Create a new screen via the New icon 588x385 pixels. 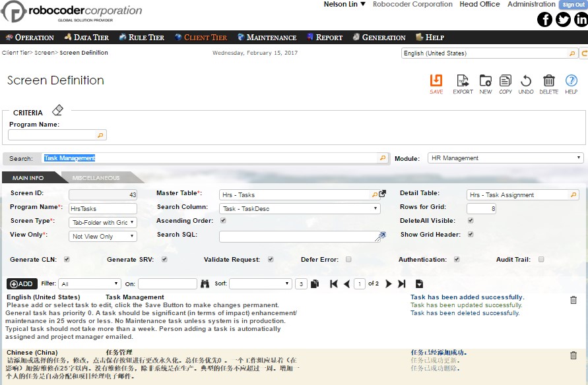pyautogui.click(x=486, y=80)
